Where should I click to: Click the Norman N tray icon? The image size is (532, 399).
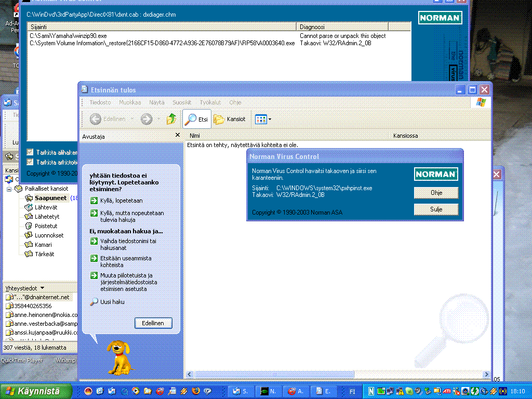372,391
